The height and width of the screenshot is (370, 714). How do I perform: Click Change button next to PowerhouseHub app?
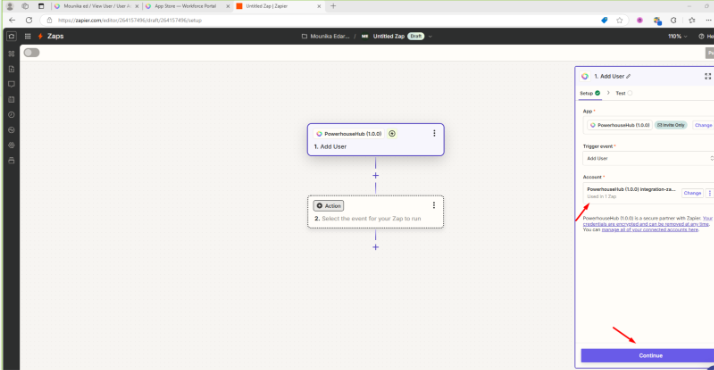pyautogui.click(x=703, y=125)
